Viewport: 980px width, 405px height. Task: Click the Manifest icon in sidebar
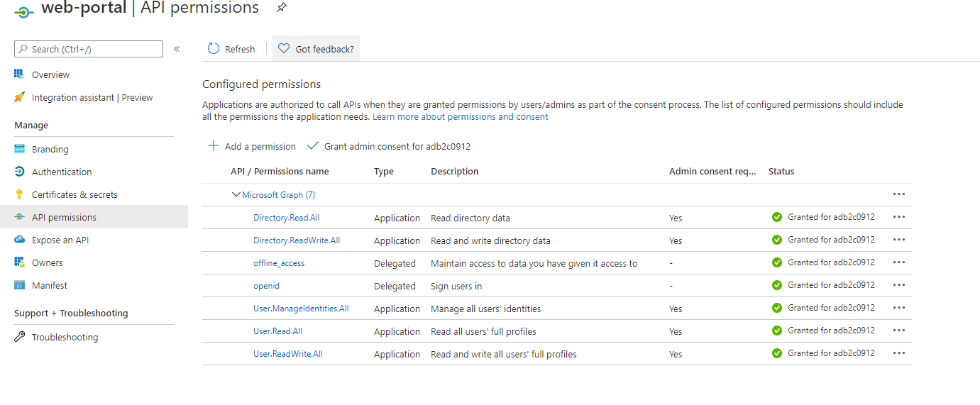(19, 285)
